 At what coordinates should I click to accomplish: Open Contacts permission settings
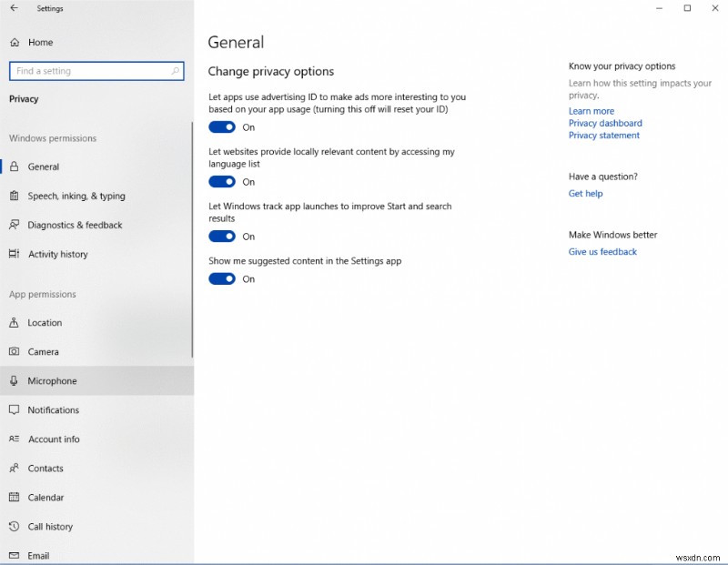pos(45,468)
